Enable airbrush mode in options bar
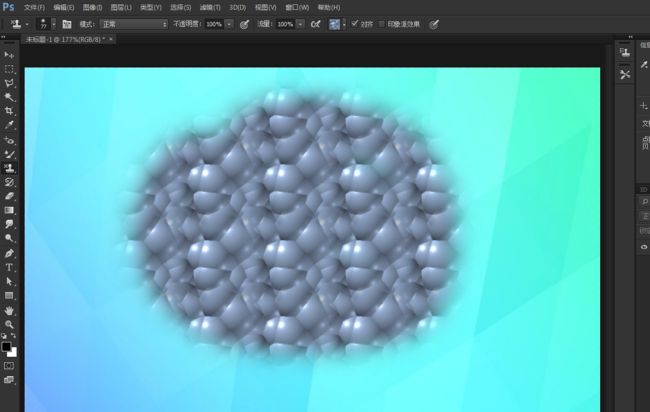650x412 pixels. point(315,24)
